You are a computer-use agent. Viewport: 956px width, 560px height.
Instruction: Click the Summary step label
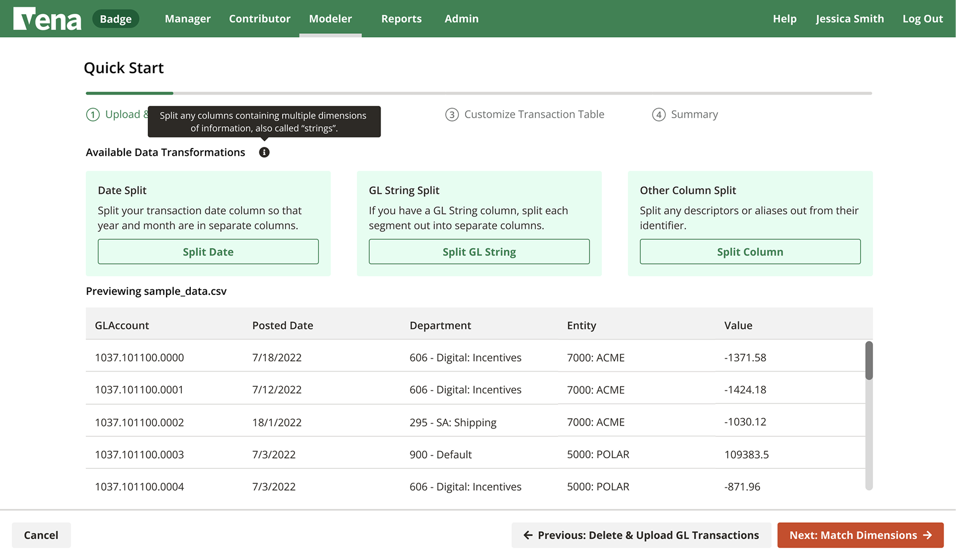[x=694, y=115]
